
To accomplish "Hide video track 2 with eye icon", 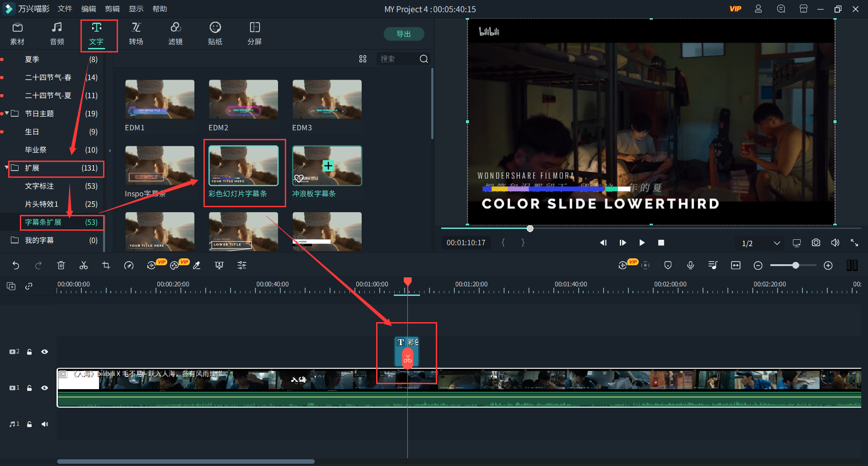I will pos(44,352).
